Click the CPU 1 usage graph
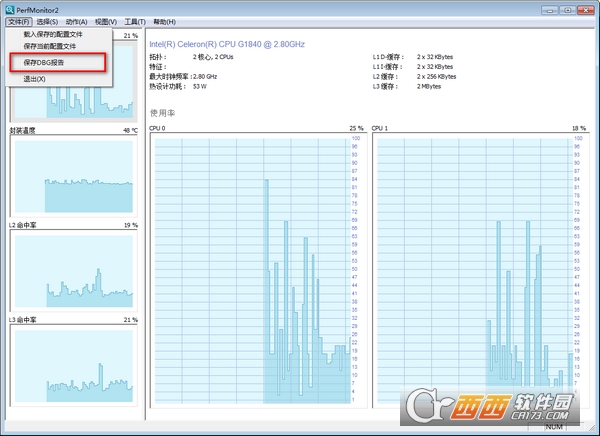The image size is (600, 436). point(481,271)
